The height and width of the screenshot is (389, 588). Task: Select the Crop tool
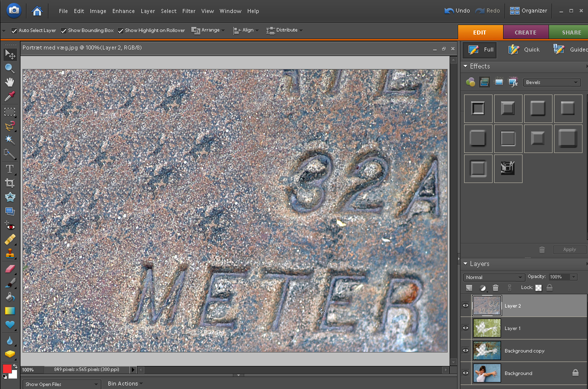9,183
